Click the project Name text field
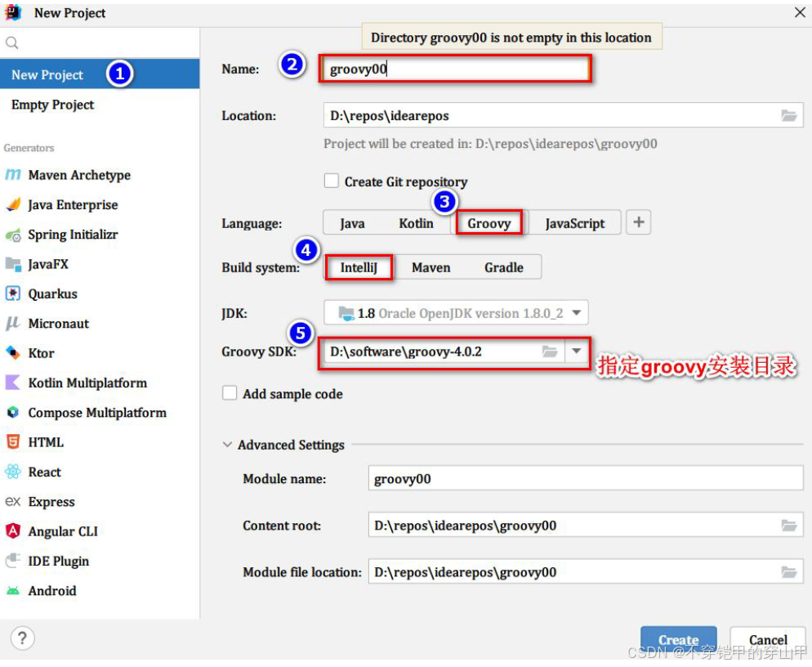 [455, 69]
